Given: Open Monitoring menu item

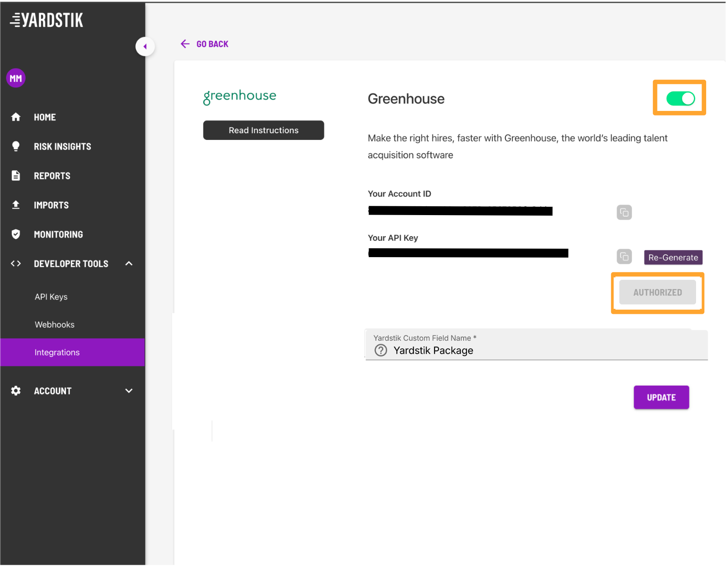Looking at the screenshot, I should point(58,234).
